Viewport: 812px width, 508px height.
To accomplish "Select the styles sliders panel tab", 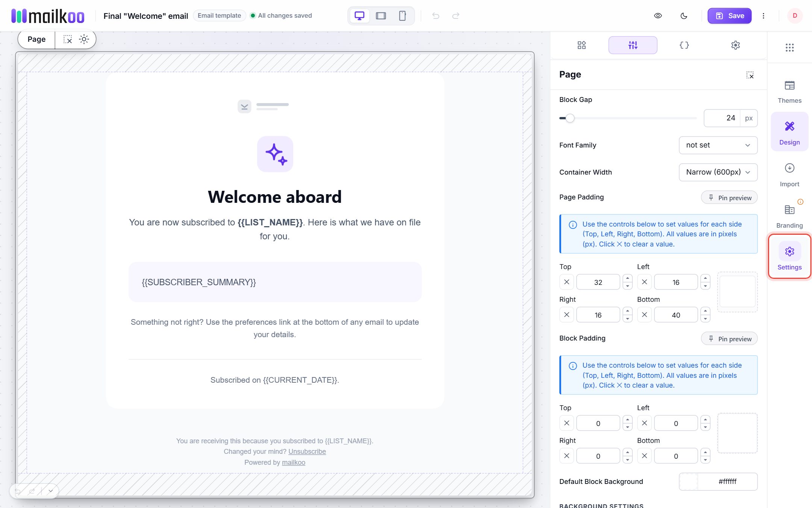I will 633,45.
